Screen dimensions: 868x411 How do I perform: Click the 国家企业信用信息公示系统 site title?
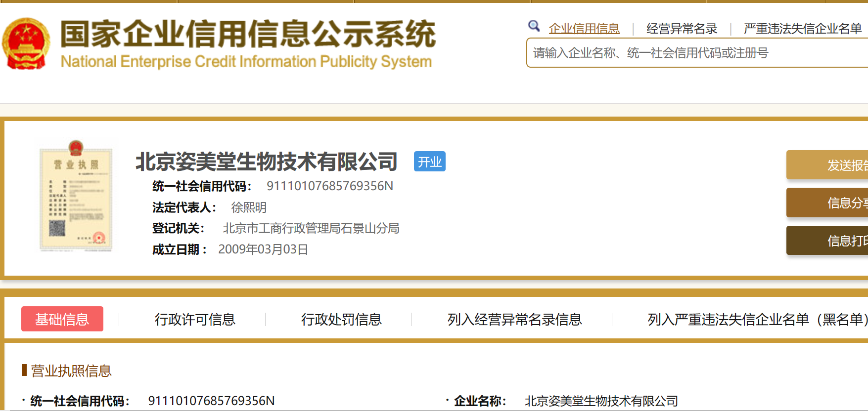click(x=248, y=34)
